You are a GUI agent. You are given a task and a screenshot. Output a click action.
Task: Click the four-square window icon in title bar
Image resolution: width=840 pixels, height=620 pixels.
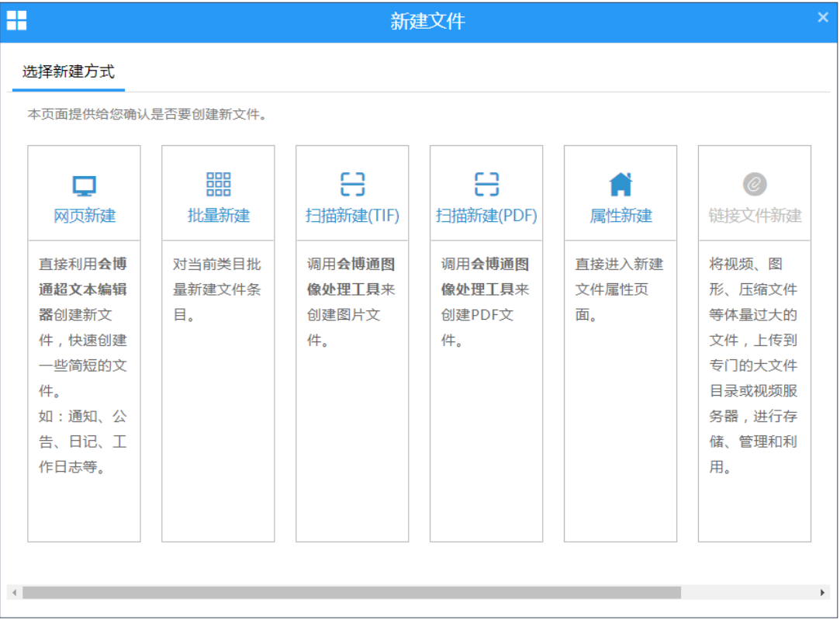16,21
